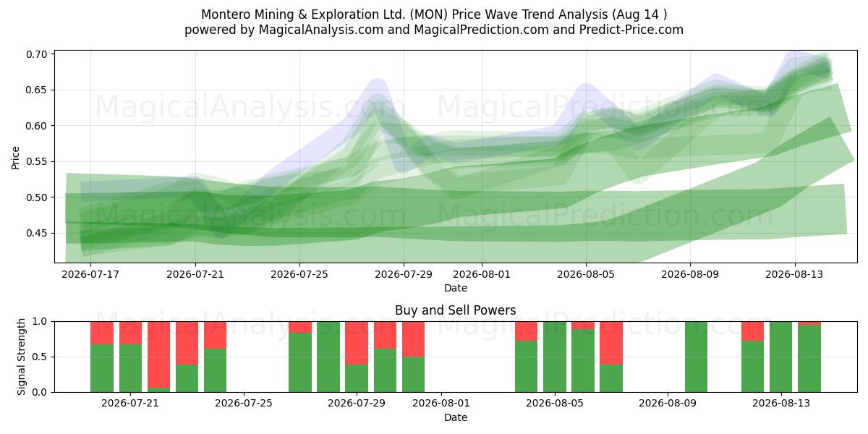Click the last bar on the Buy/Sell chart

click(809, 357)
